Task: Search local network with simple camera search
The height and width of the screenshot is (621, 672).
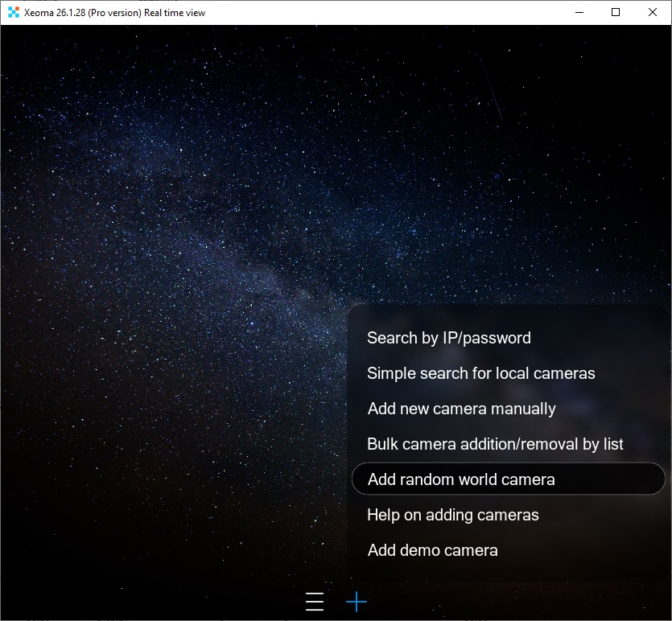Action: click(x=481, y=373)
